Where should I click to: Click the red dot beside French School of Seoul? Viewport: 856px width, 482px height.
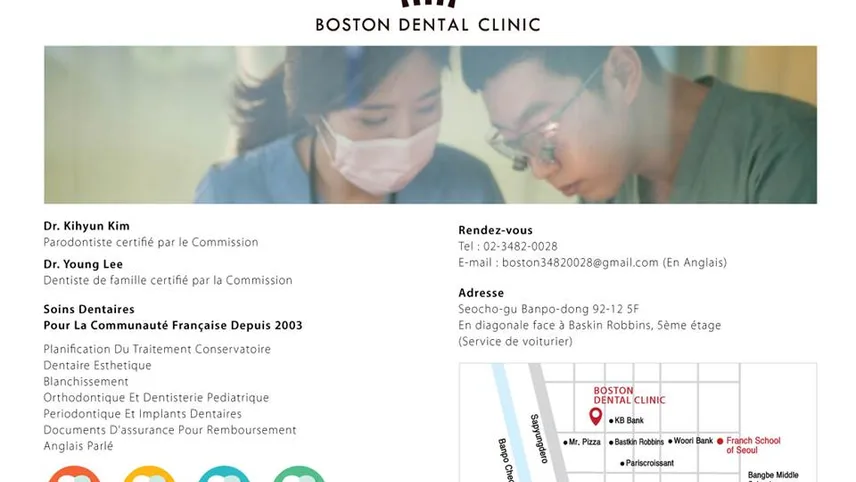(720, 441)
